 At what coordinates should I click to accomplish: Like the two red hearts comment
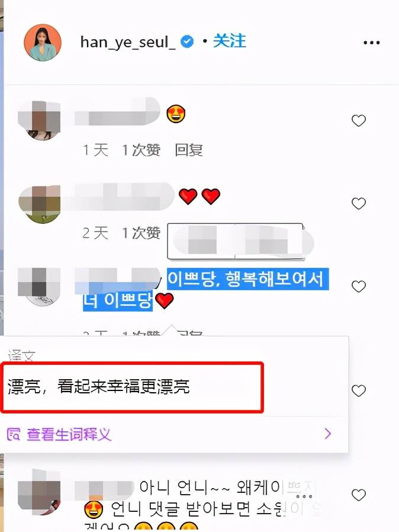click(358, 204)
